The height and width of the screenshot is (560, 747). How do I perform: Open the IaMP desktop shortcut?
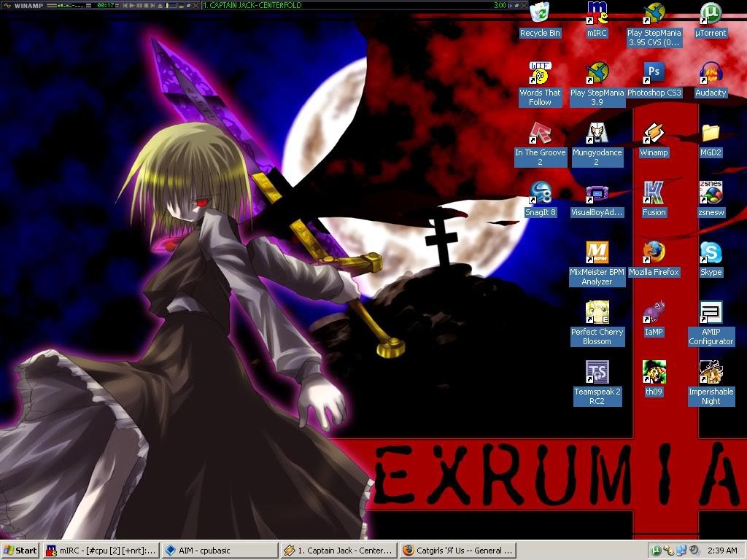point(654,319)
